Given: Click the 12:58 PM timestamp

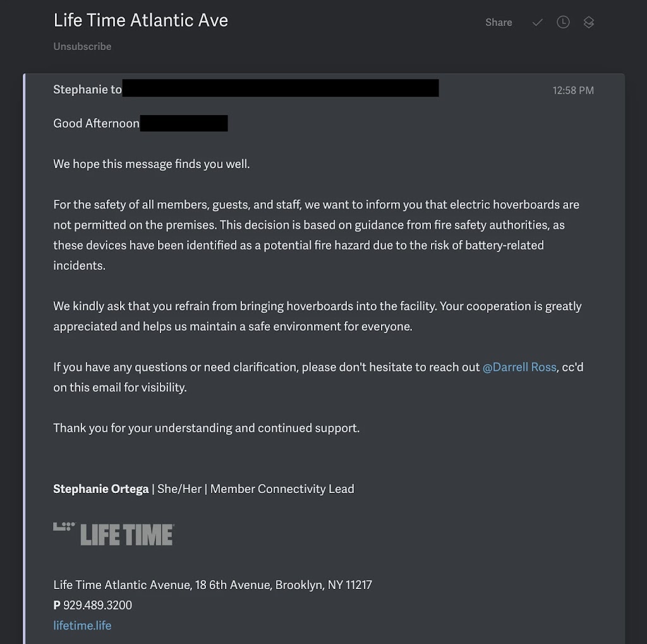Looking at the screenshot, I should pos(573,90).
